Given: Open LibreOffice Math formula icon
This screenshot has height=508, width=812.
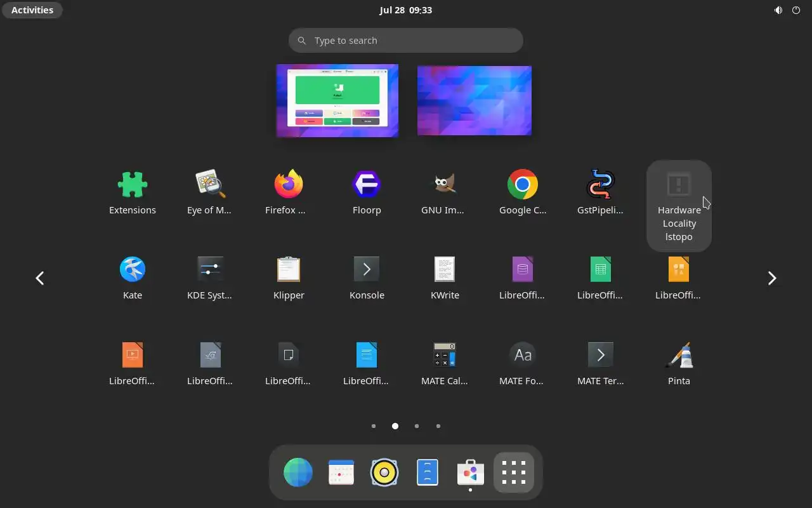Looking at the screenshot, I should coord(210,364).
